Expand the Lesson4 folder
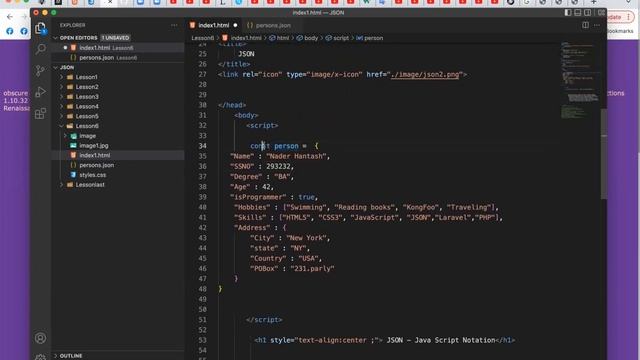 click(87, 106)
